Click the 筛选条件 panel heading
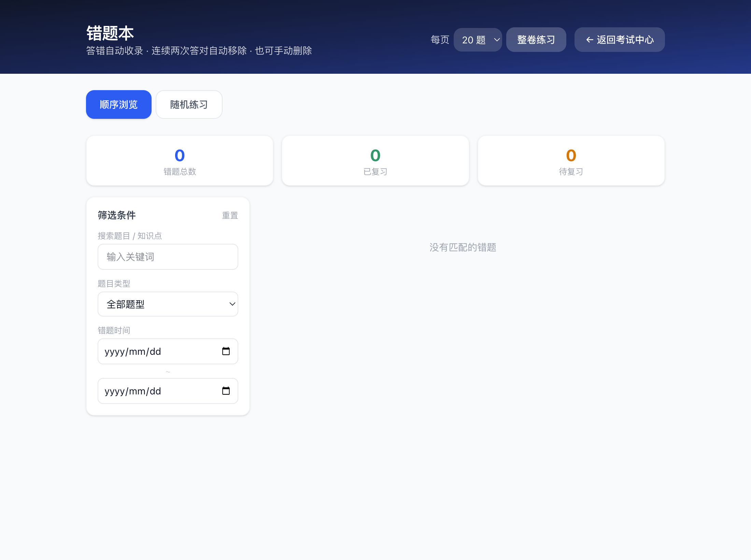This screenshot has width=751, height=560. (117, 215)
